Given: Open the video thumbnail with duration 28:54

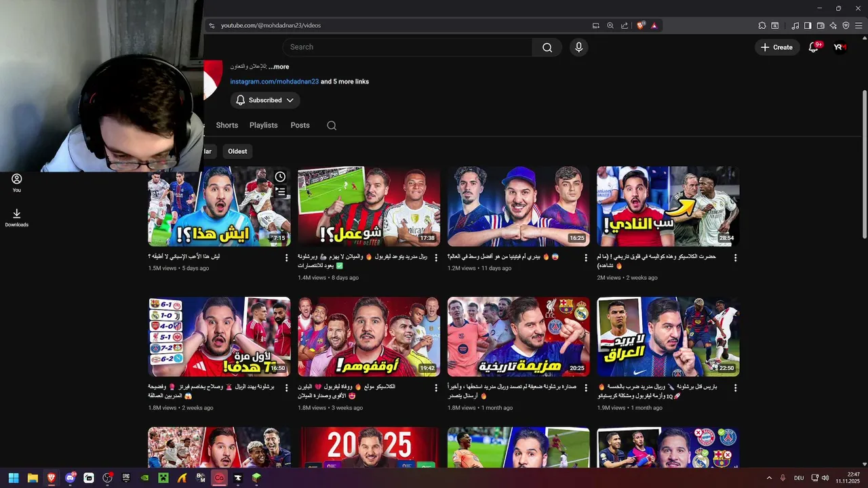Looking at the screenshot, I should pos(668,207).
